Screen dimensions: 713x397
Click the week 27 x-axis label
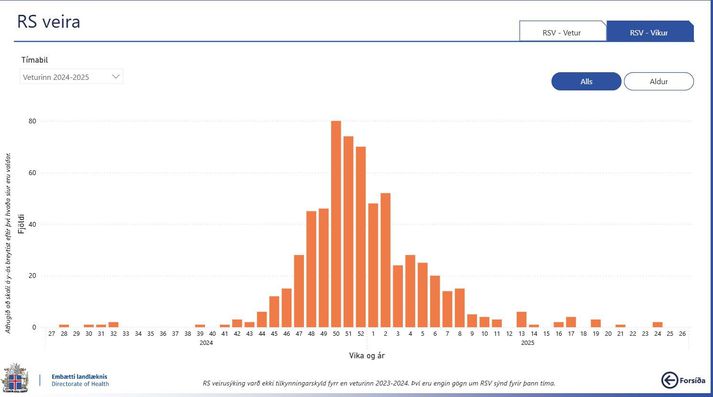51,334
